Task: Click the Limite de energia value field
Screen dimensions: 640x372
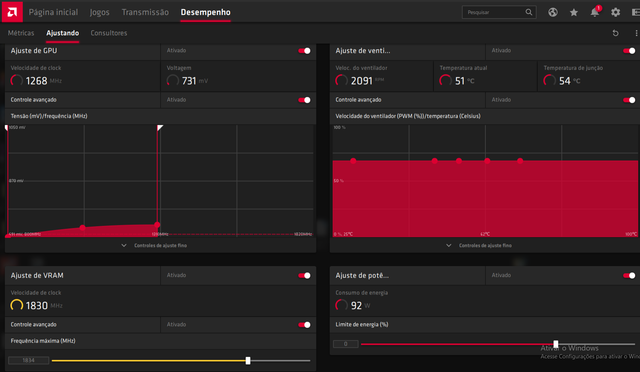Action: click(x=346, y=344)
